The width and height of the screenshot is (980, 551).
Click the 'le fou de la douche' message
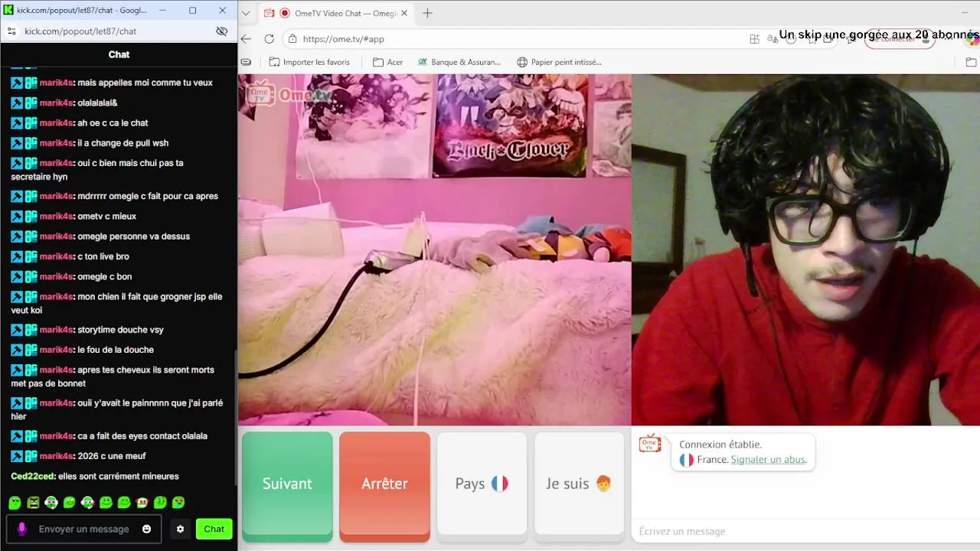click(116, 350)
